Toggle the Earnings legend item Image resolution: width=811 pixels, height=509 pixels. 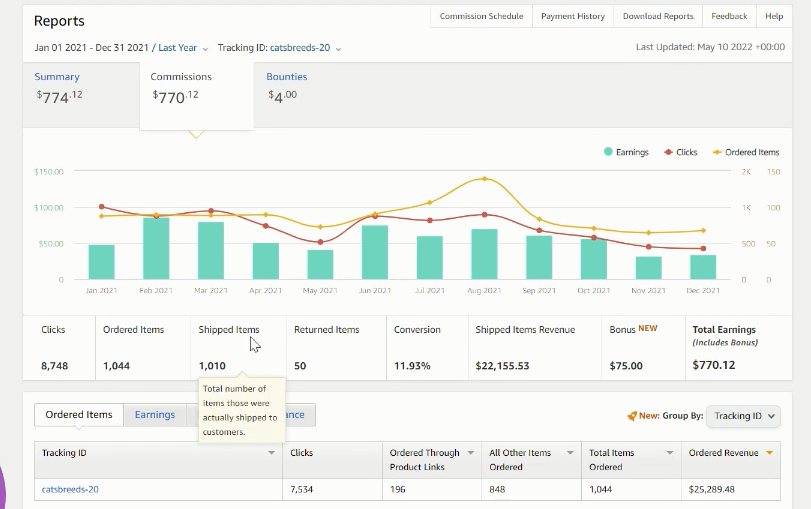(626, 152)
